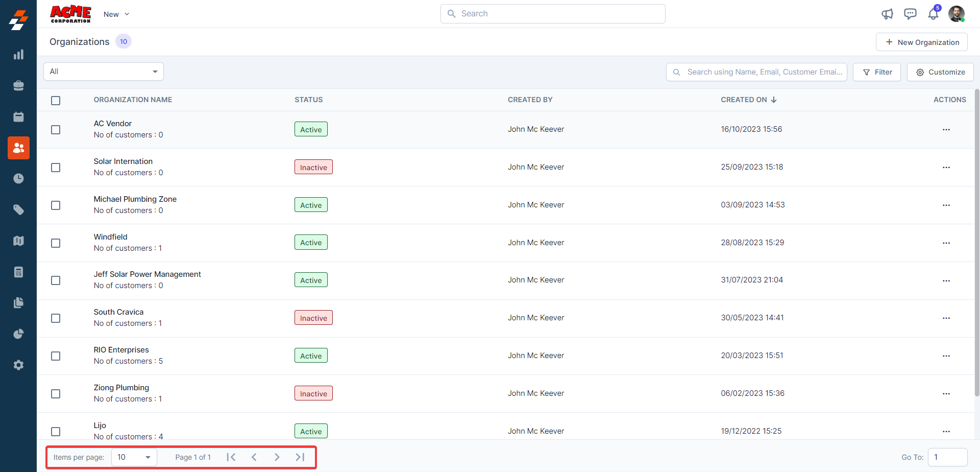Screen dimensions: 980x472
Task: Expand the New dropdown in header
Action: [116, 14]
